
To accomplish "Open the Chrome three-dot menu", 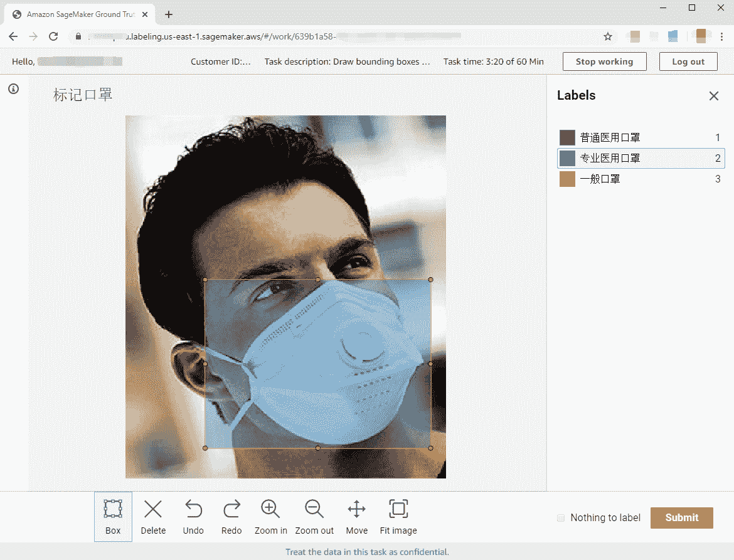I will (x=721, y=36).
